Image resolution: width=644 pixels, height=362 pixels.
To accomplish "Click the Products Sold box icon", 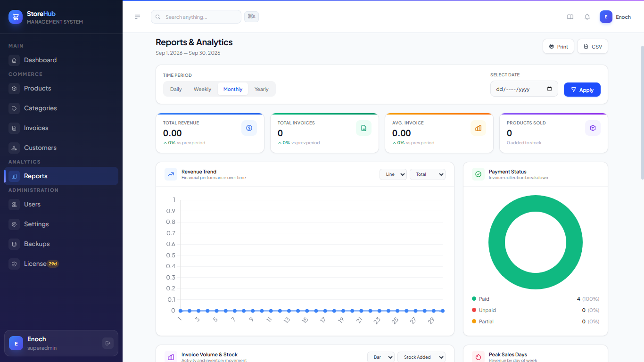I will click(593, 128).
